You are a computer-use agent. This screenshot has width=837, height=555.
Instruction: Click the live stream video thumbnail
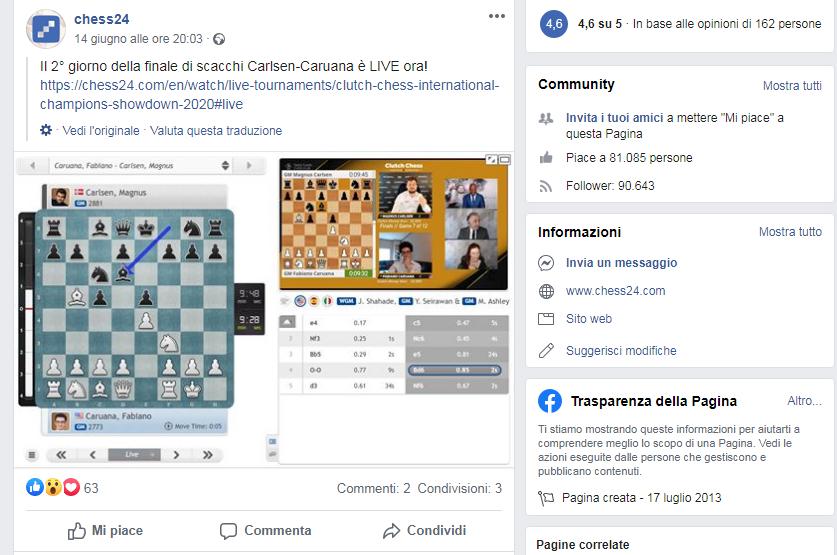394,224
